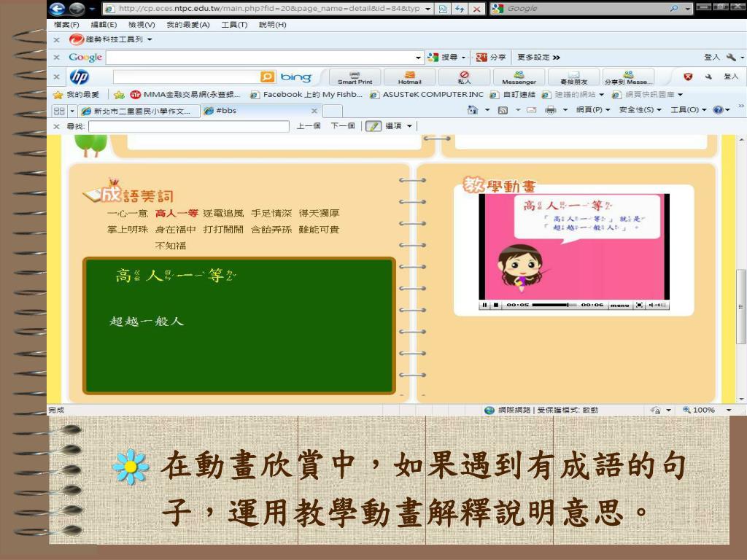Click the 成語 link 一心一意
The width and height of the screenshot is (747, 560).
click(128, 214)
